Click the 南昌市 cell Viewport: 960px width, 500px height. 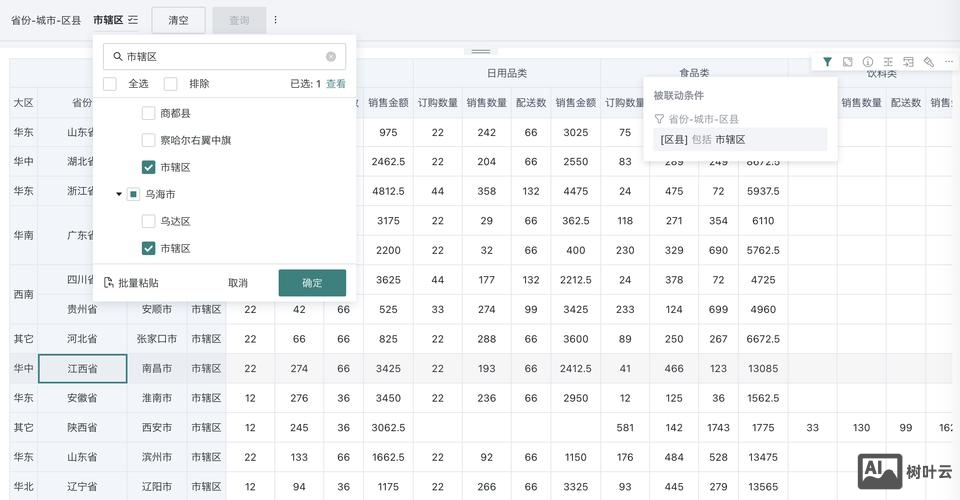[157, 368]
